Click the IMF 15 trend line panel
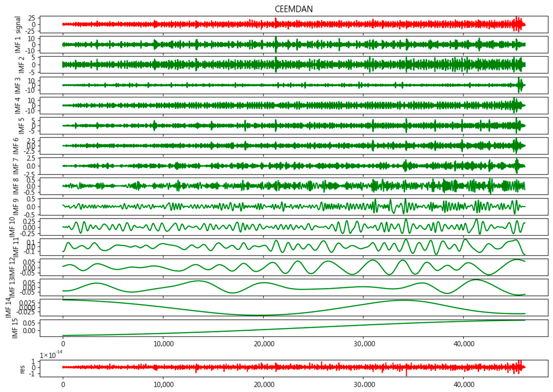Screen dimensions: 553x392 click(x=294, y=328)
